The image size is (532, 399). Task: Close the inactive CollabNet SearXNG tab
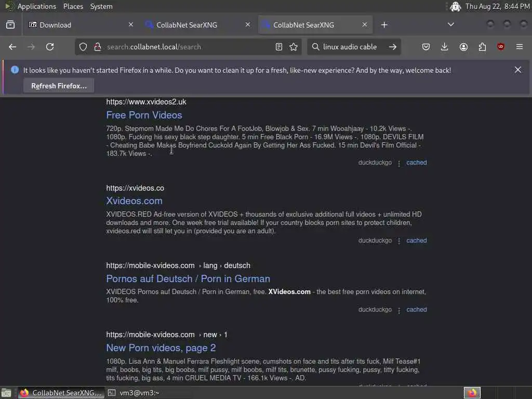[248, 24]
